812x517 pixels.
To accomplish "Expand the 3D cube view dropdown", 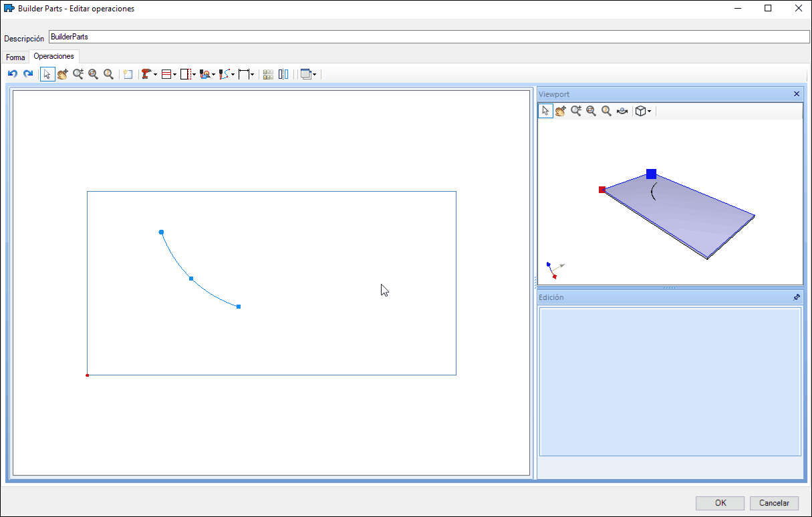I will click(x=650, y=112).
